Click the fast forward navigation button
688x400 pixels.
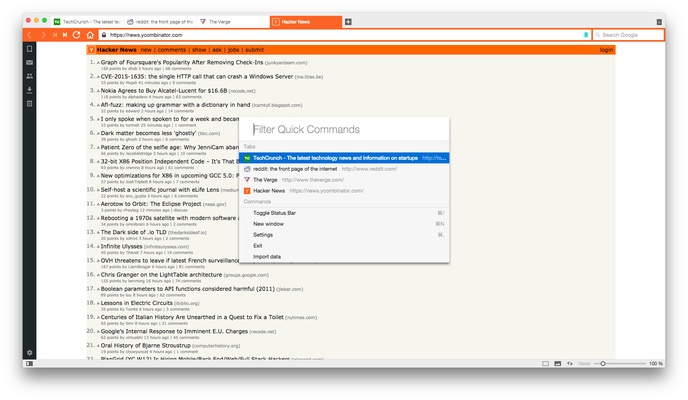click(x=65, y=35)
